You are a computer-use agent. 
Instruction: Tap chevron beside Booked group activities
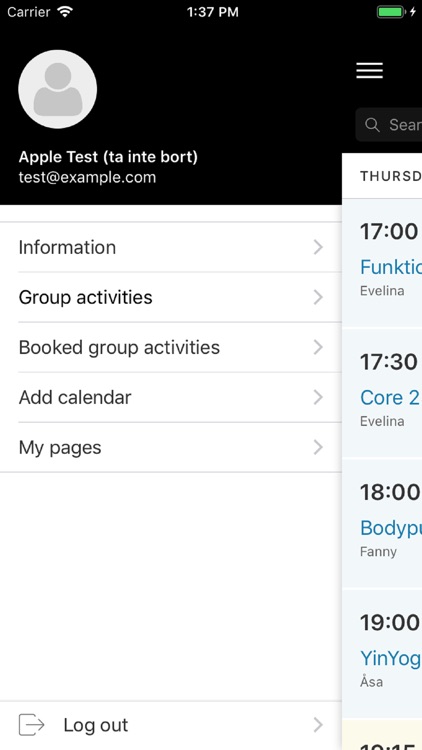tap(318, 347)
